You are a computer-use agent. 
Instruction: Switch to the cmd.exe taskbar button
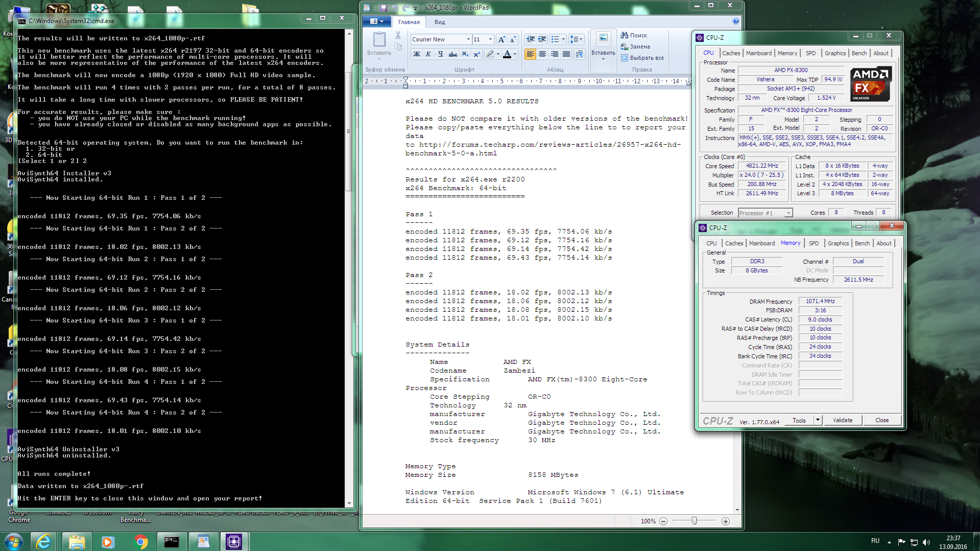[x=172, y=541]
